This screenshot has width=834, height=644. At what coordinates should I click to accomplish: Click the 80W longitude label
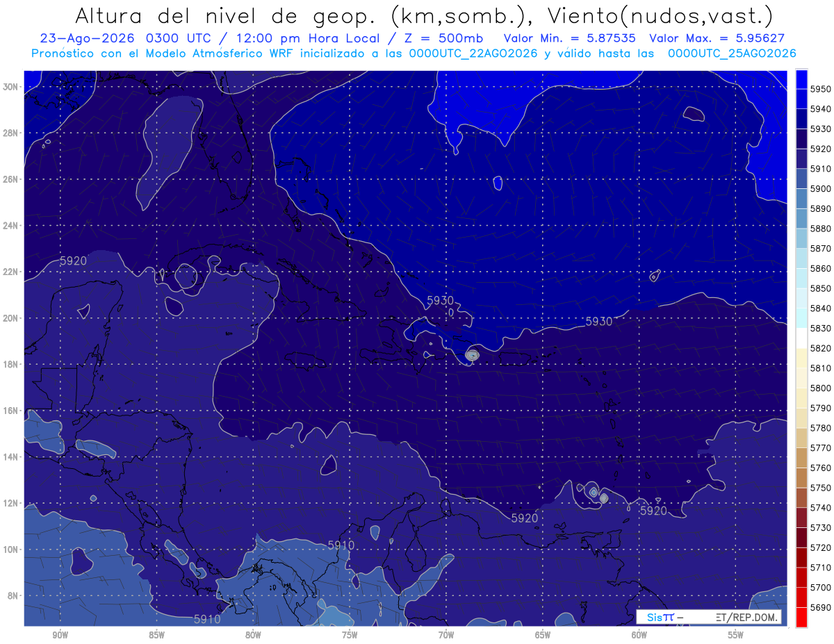coord(253,635)
